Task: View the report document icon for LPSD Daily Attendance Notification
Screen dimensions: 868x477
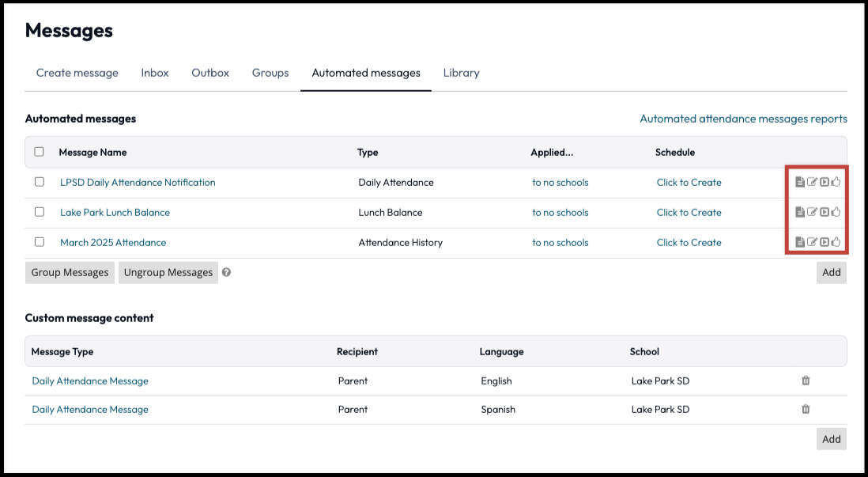Action: tap(799, 182)
